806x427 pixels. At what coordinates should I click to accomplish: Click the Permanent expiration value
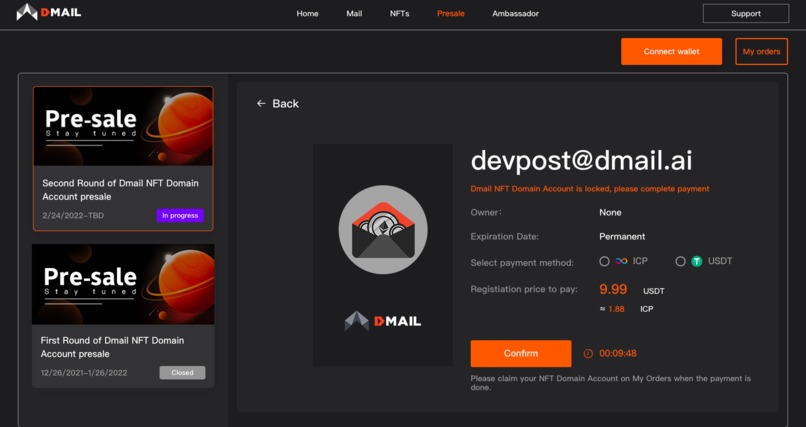[622, 236]
